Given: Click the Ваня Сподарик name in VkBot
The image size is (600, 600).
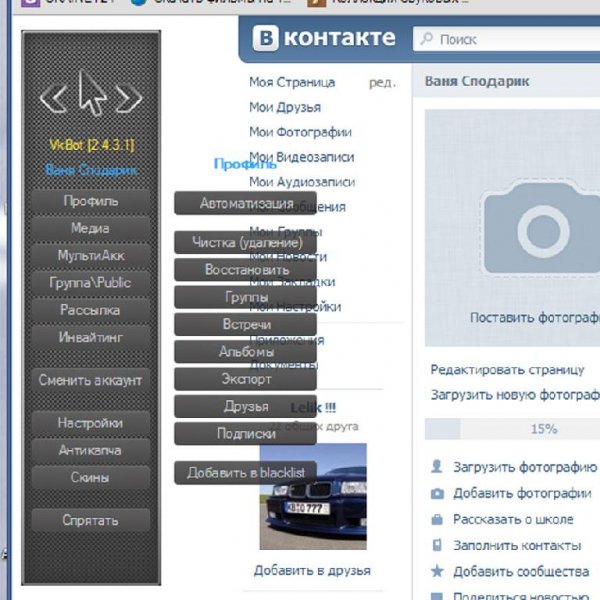Looking at the screenshot, I should 91,170.
